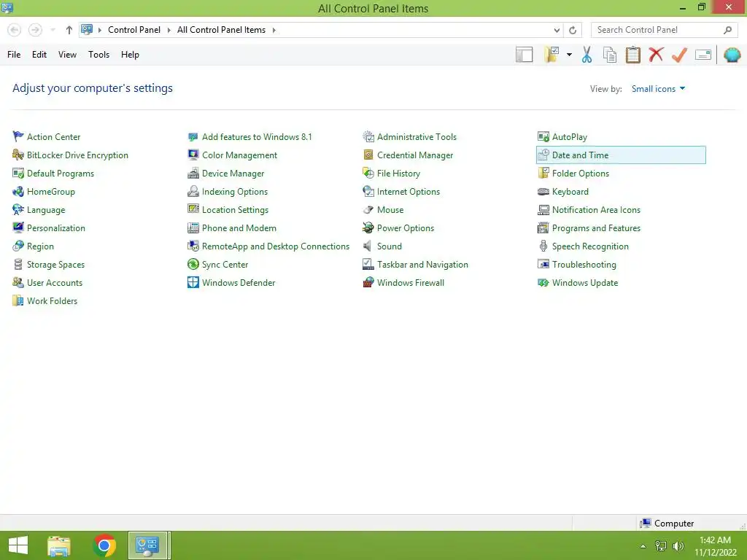Open the Windows Firewall icon

coord(368,282)
